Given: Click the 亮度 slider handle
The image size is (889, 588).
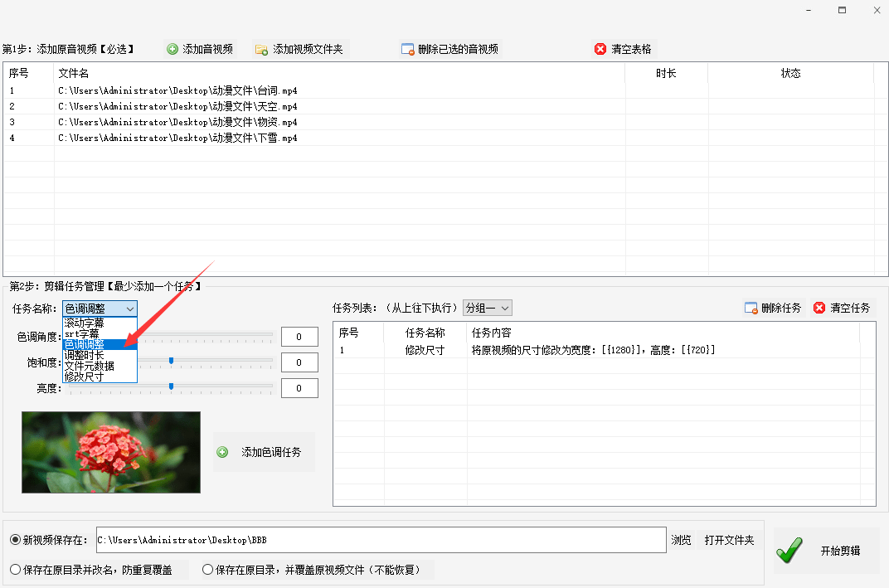Looking at the screenshot, I should point(171,386).
